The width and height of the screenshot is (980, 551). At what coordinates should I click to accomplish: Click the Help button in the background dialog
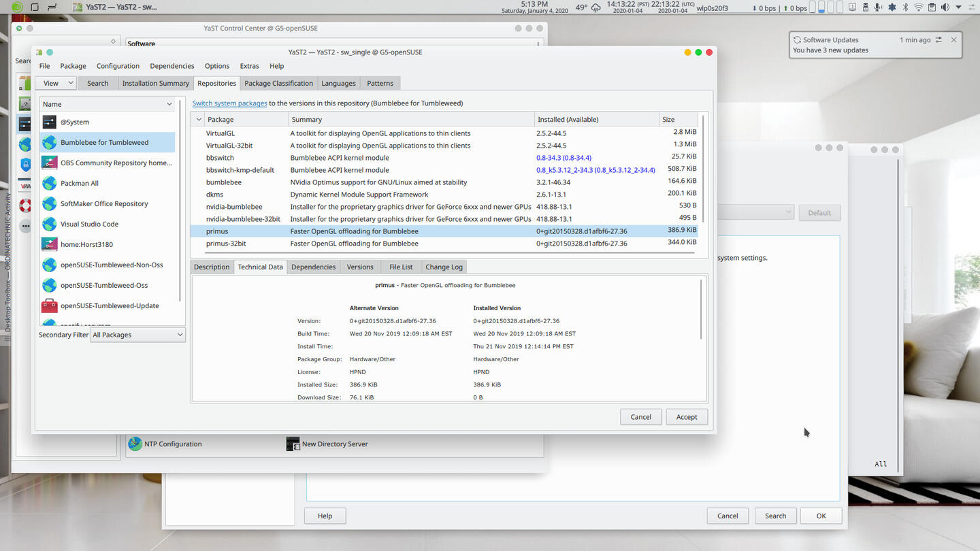(325, 516)
